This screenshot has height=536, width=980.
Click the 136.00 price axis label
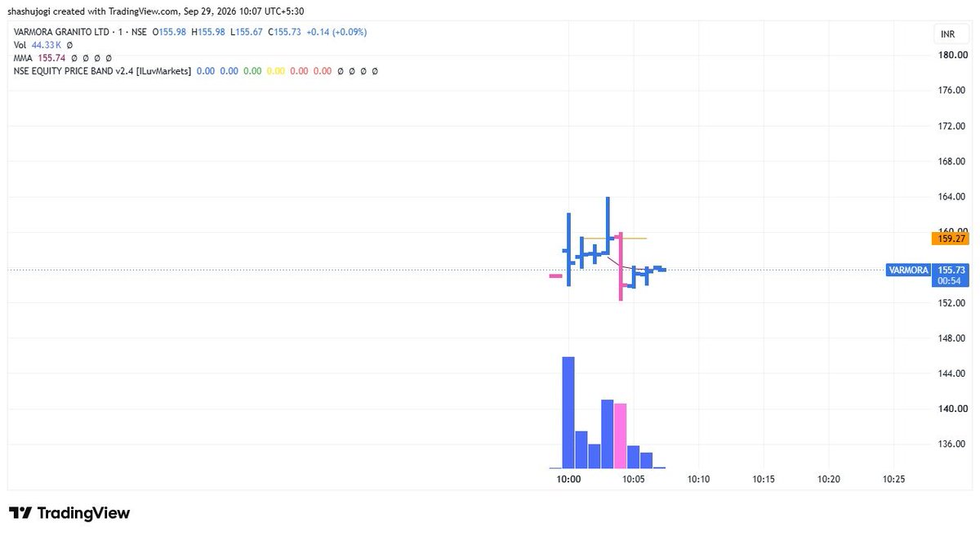[x=952, y=444]
